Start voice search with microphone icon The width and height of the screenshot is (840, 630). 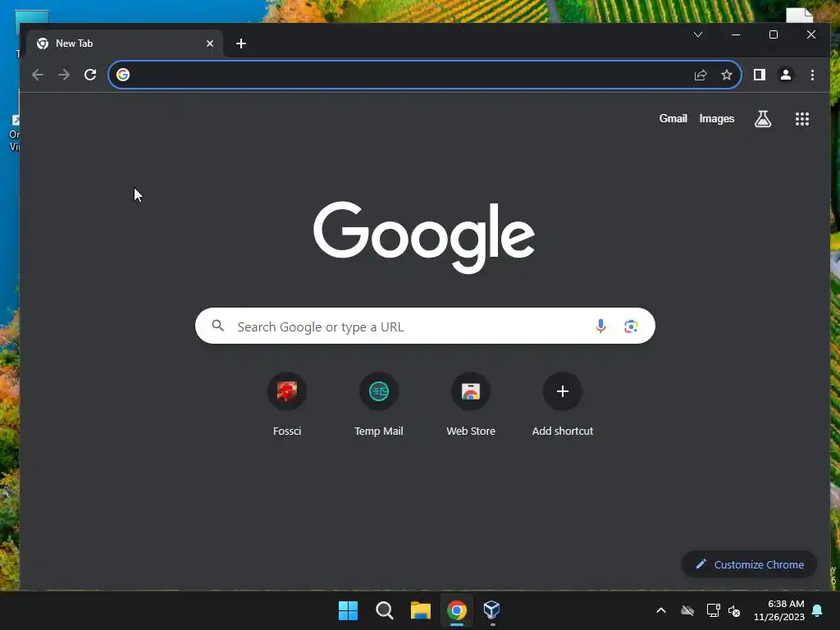point(600,326)
